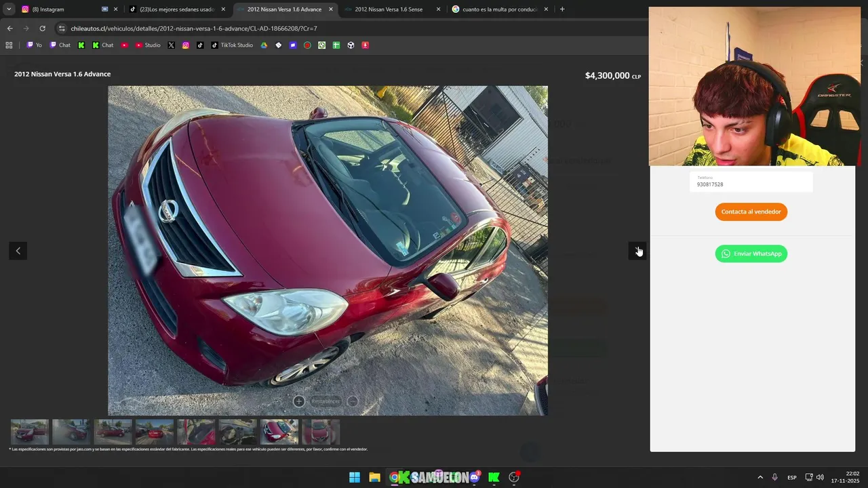
Task: Open the TikTok Studio bookmark
Action: pyautogui.click(x=232, y=45)
